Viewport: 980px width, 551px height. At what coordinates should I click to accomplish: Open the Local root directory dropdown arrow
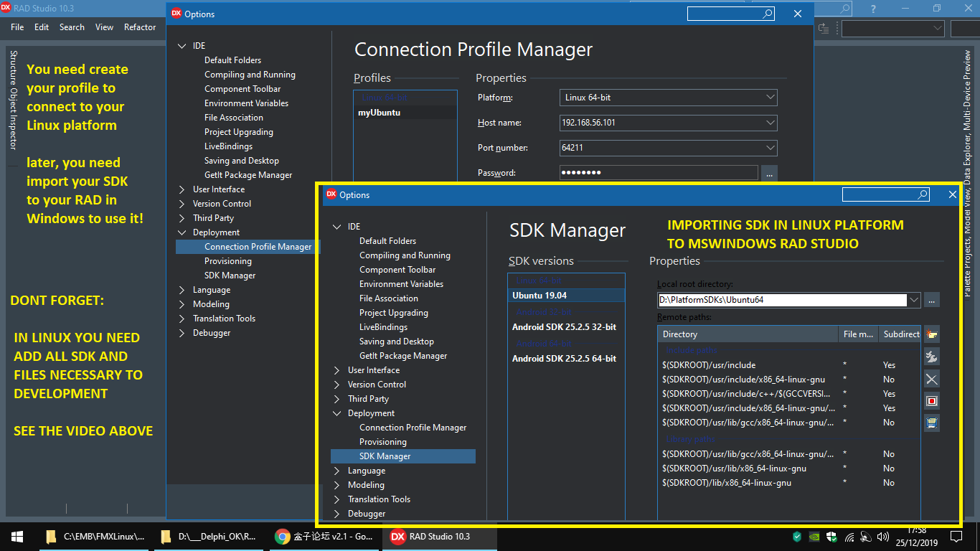(x=914, y=300)
